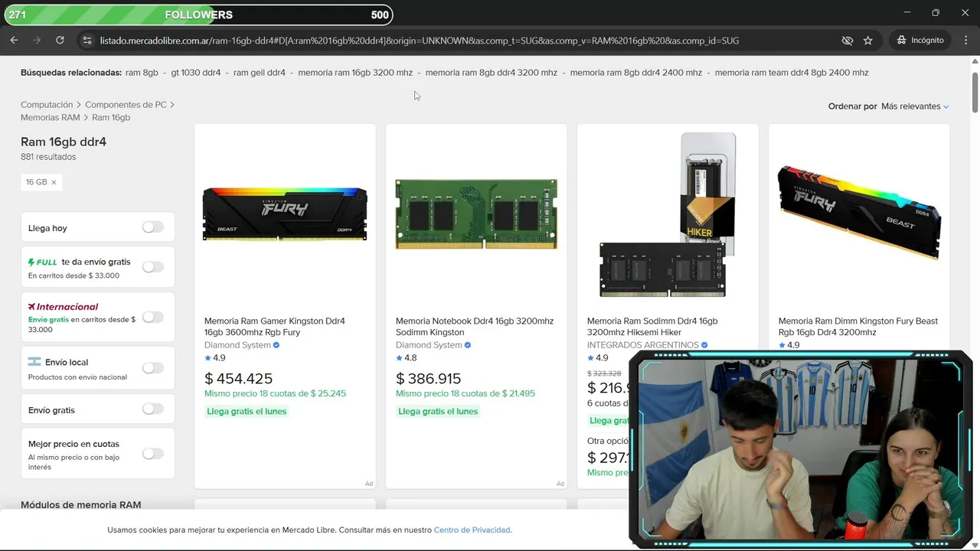Click the Módulos de memoria RAM heading
Viewport: 980px width, 551px height.
point(80,505)
